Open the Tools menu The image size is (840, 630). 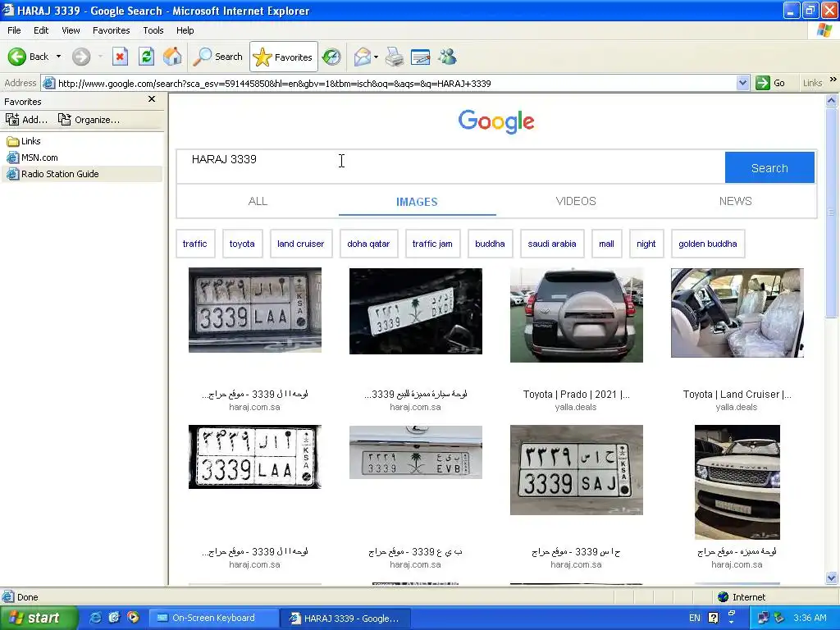click(x=153, y=30)
